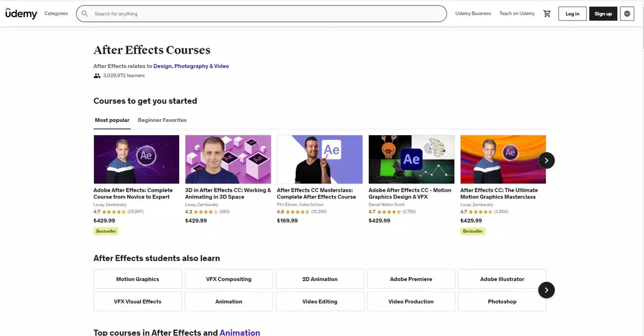Switch to the Beginner Favorites tab
This screenshot has height=336, width=644.
[162, 120]
